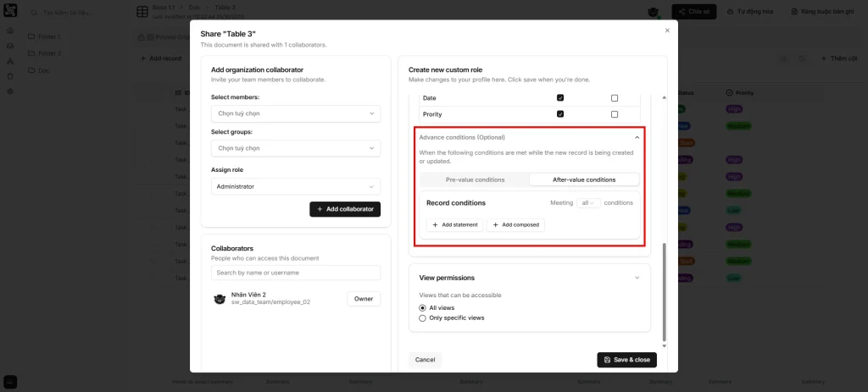The height and width of the screenshot is (392, 868).
Task: Collapse the Advance conditions section
Action: point(637,137)
